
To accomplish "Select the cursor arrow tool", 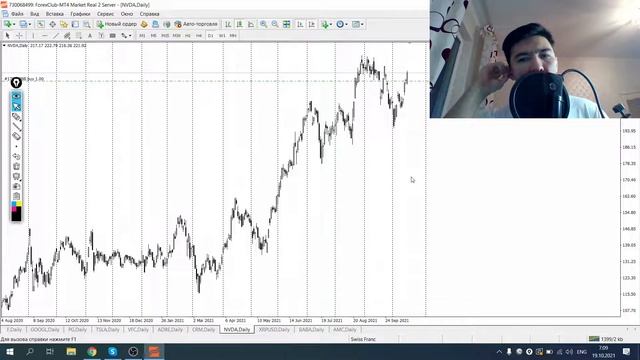I will [7, 36].
